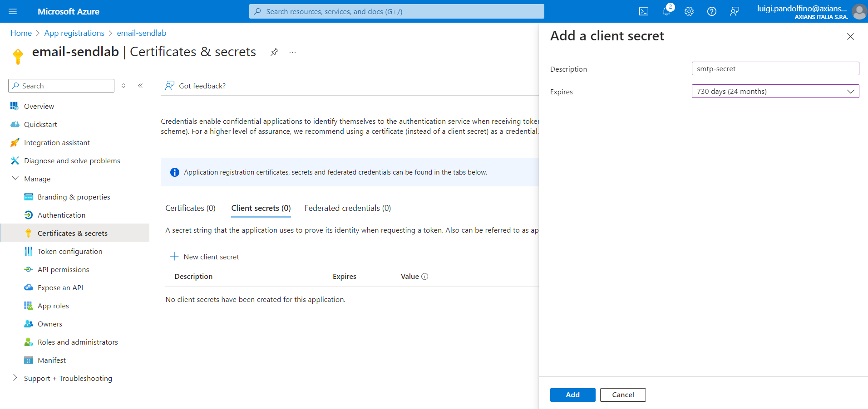
Task: Click Cancel in the secret panel
Action: (622, 395)
